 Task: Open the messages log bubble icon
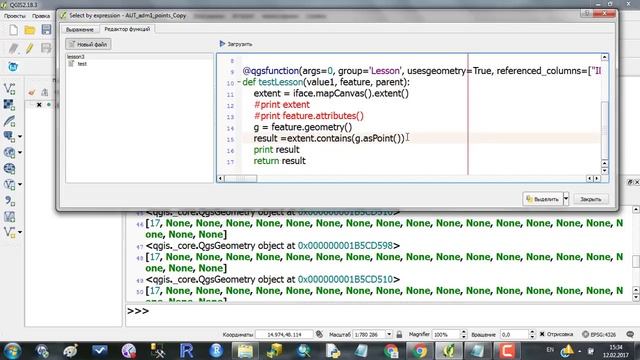tap(630, 334)
